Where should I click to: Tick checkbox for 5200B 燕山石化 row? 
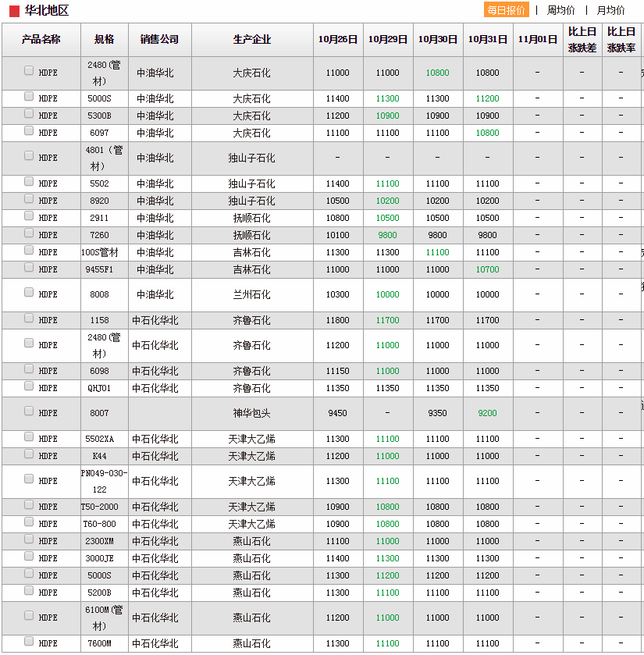click(29, 590)
